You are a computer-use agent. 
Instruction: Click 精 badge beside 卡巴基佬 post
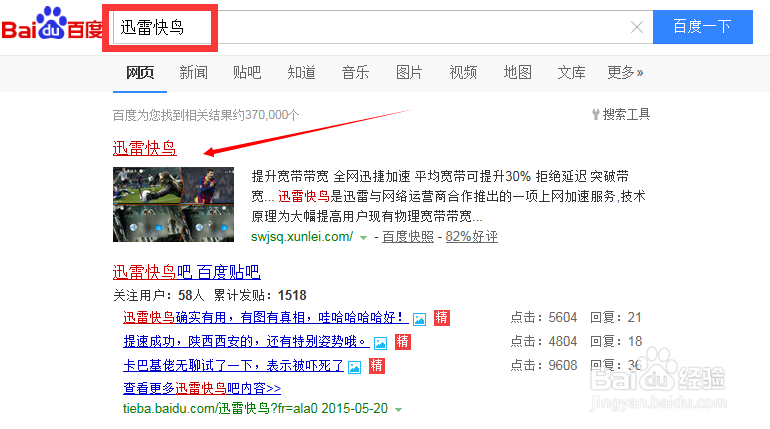coord(377,366)
